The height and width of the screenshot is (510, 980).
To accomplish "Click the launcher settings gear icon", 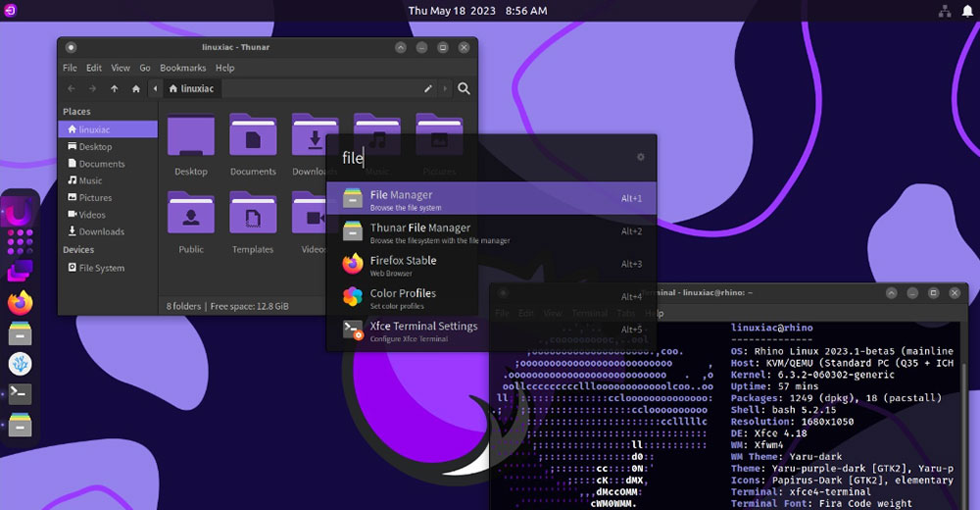I will click(641, 157).
